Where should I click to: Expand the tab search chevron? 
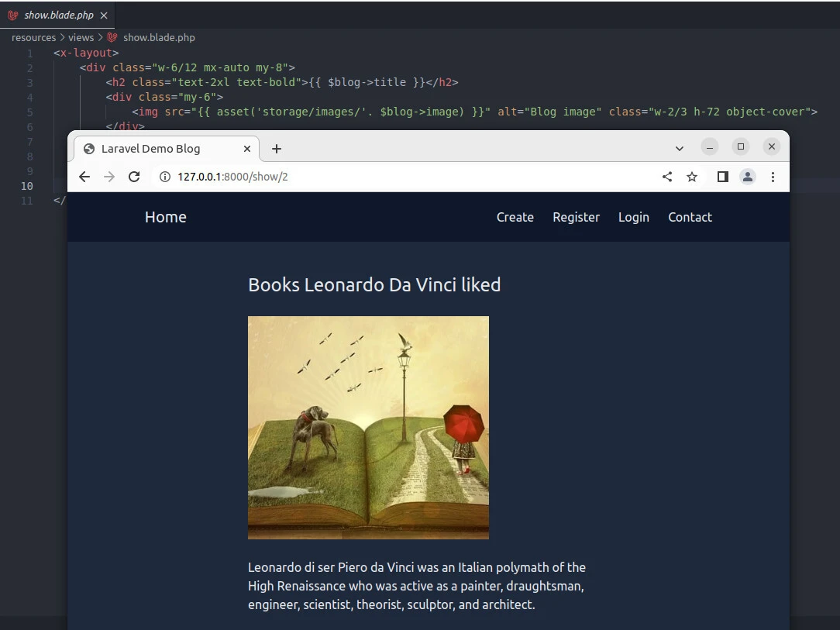[680, 148]
